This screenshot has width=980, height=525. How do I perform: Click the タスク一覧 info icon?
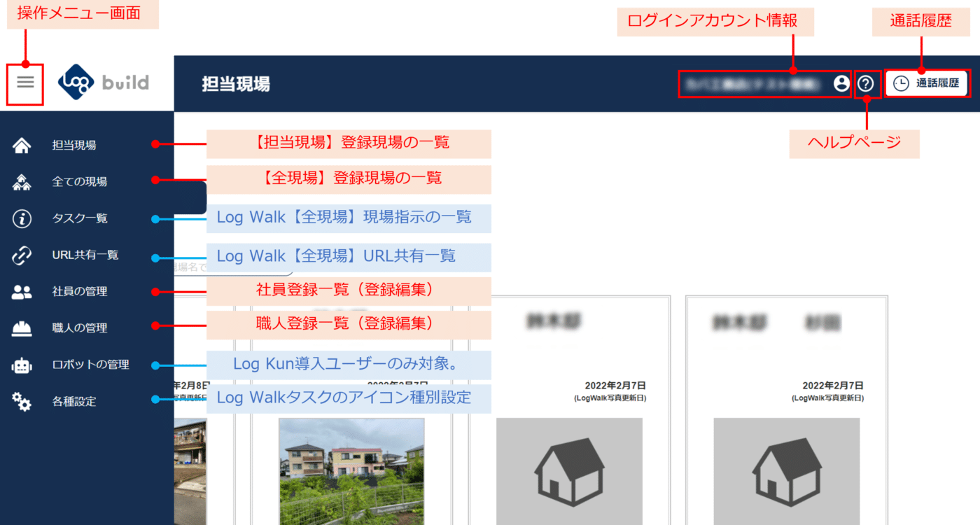22,218
